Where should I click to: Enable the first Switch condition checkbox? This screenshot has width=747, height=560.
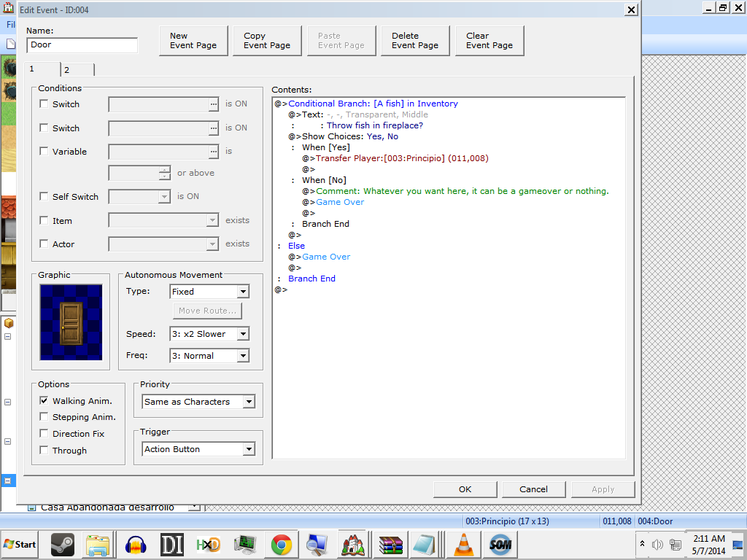[44, 104]
